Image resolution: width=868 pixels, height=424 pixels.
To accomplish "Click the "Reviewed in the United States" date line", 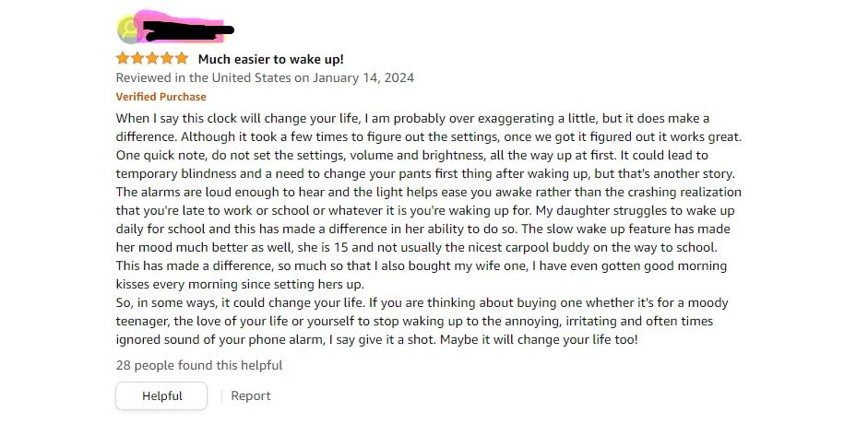I will [265, 77].
